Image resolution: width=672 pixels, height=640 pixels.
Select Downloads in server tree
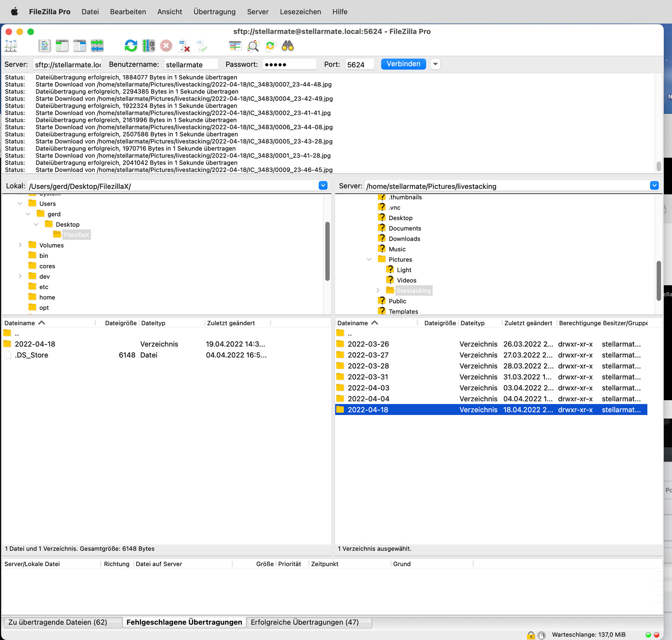coord(404,238)
